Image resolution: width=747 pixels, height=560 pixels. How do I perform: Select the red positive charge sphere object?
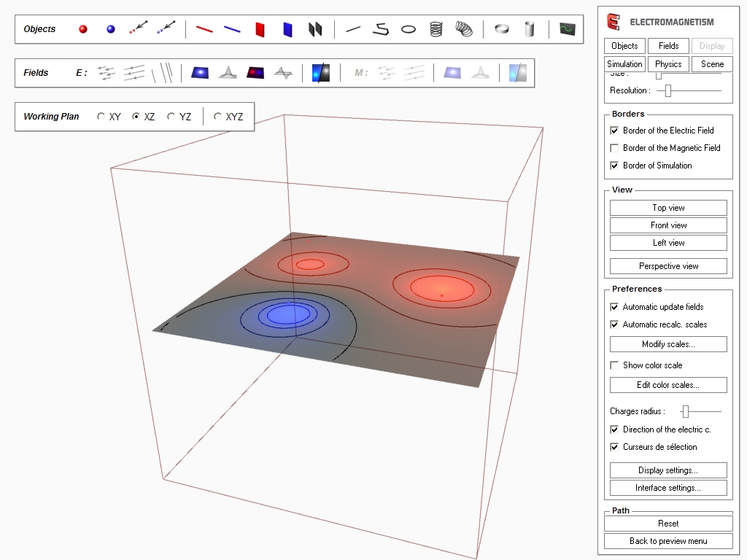(x=83, y=29)
